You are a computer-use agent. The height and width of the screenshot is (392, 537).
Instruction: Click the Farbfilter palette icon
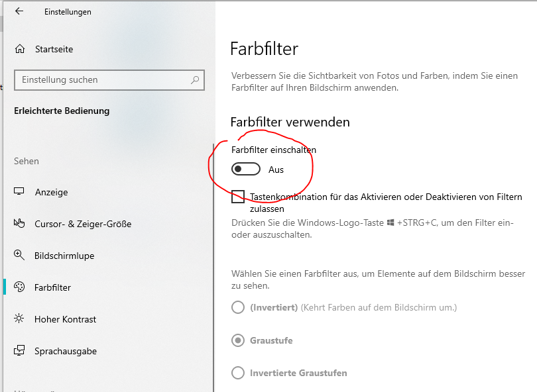click(x=19, y=287)
